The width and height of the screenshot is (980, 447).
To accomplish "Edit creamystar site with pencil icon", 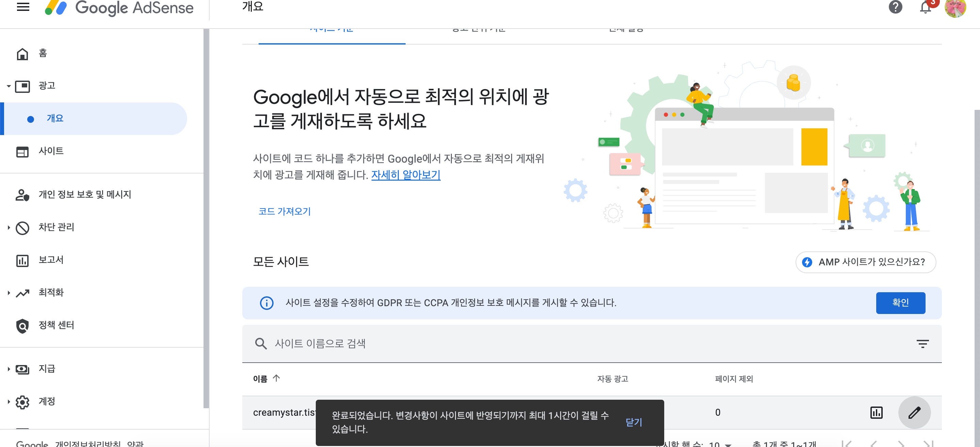I will click(914, 412).
